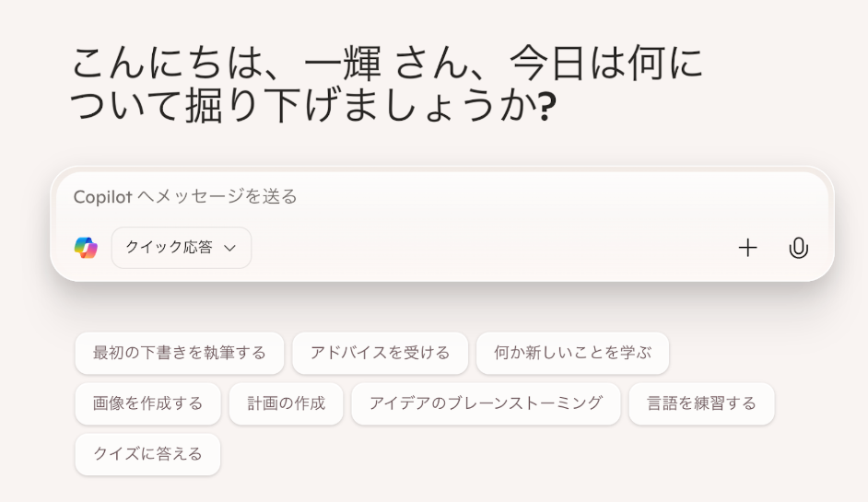Click the こんにちは greeting heading line
This screenshot has height=502, width=868.
(x=388, y=63)
